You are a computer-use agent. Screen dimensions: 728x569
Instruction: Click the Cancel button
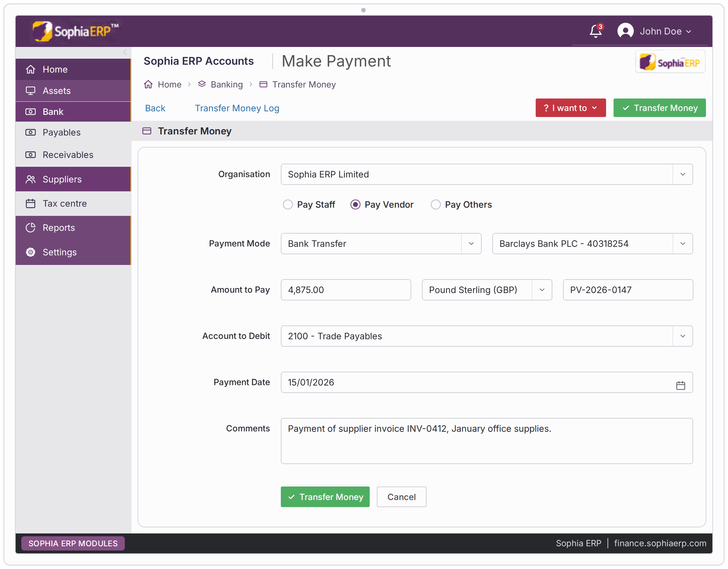[401, 497]
